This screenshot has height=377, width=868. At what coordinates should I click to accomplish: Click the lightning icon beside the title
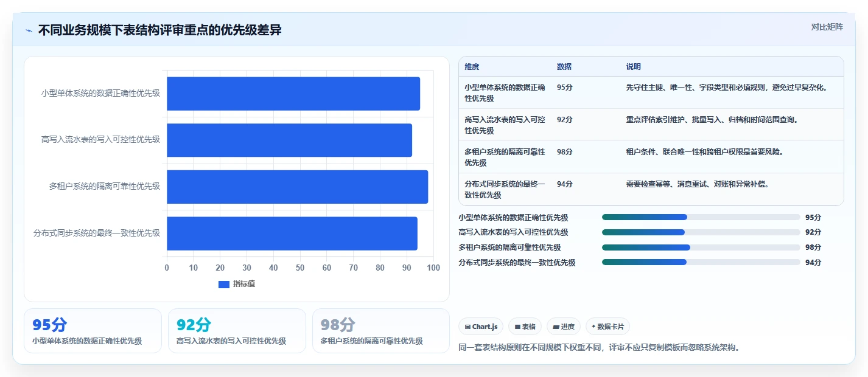(29, 30)
